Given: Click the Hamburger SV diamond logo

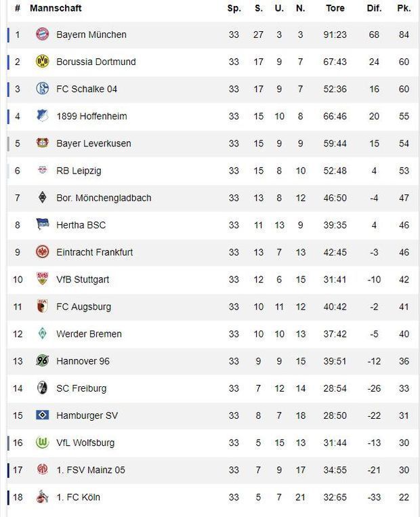Looking at the screenshot, I should pyautogui.click(x=42, y=415).
